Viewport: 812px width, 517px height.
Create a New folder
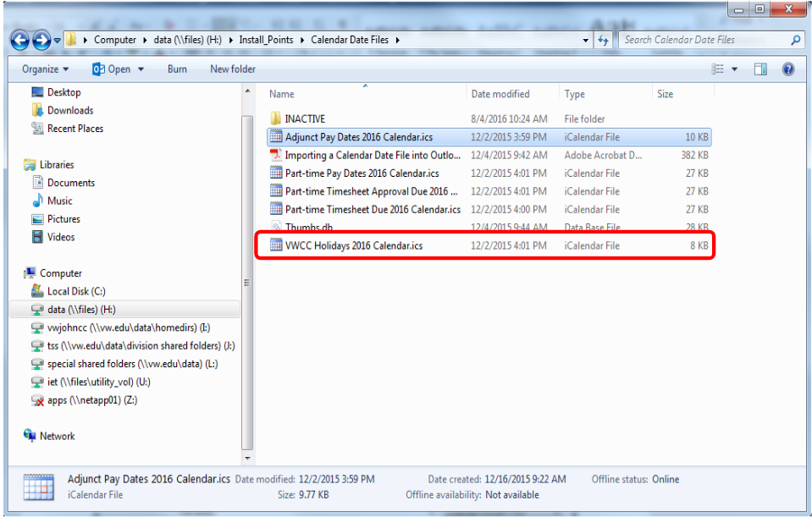(233, 69)
